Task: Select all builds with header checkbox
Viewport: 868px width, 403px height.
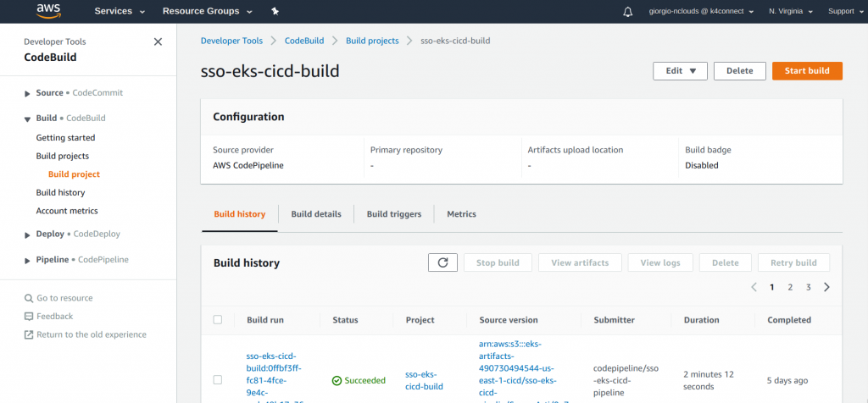Action: point(218,319)
